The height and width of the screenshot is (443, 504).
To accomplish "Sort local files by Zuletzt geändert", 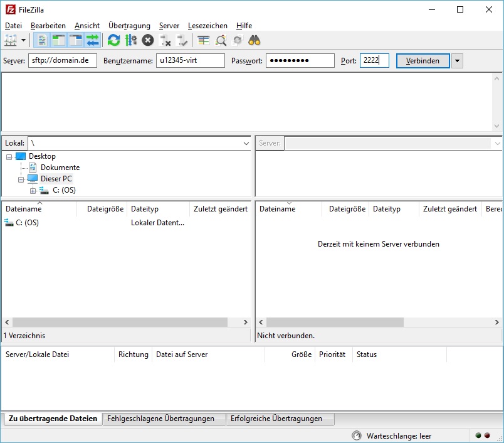I will click(x=220, y=209).
